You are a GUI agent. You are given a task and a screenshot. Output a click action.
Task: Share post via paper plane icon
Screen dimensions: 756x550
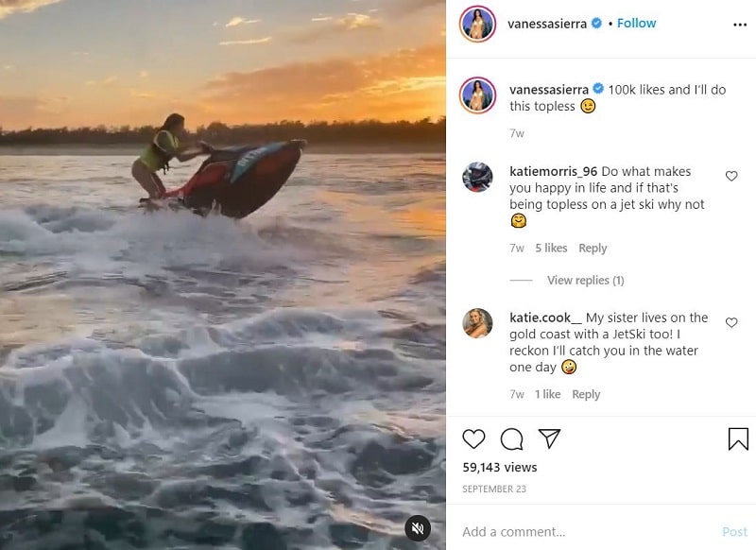pos(549,438)
